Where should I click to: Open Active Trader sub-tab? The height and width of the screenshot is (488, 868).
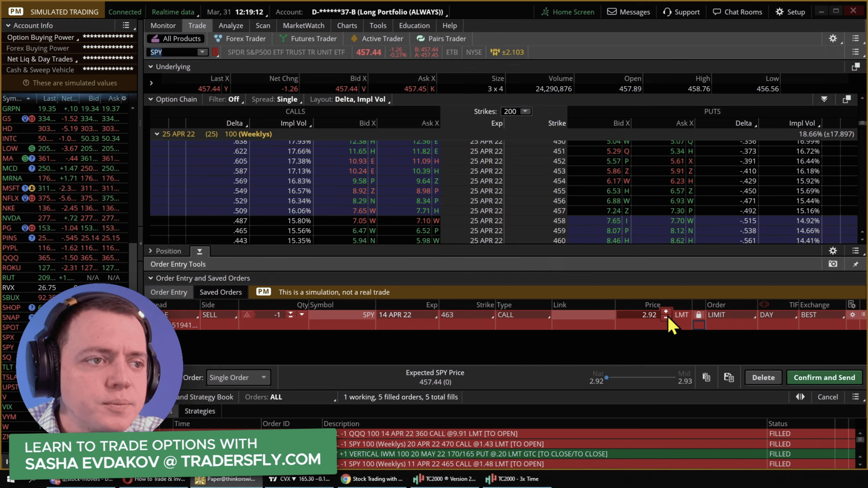[x=377, y=39]
